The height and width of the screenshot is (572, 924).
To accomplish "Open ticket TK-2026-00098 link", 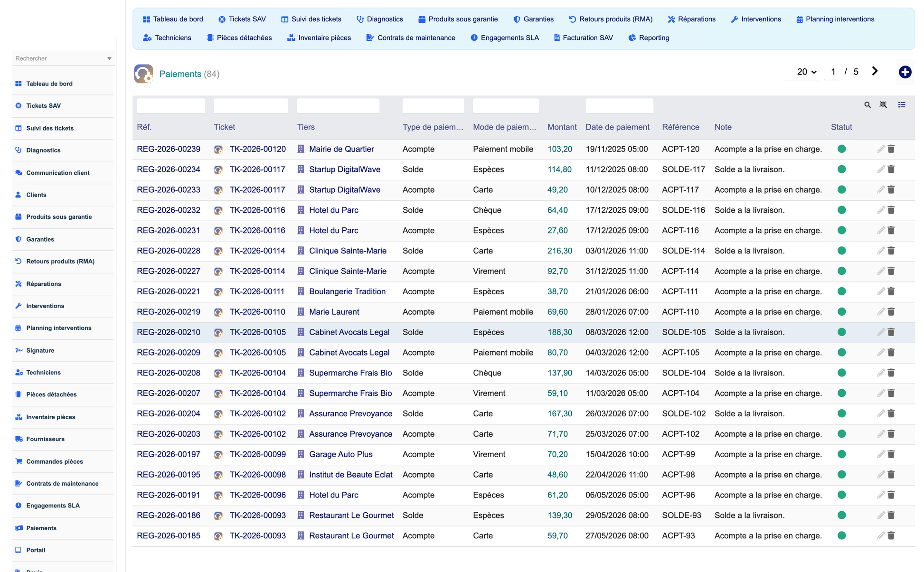I will [258, 475].
